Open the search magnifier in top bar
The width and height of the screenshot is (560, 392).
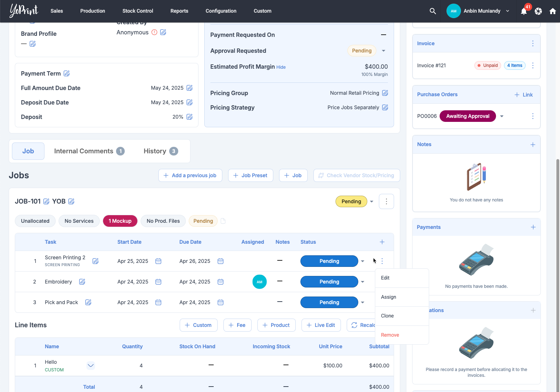tap(432, 11)
